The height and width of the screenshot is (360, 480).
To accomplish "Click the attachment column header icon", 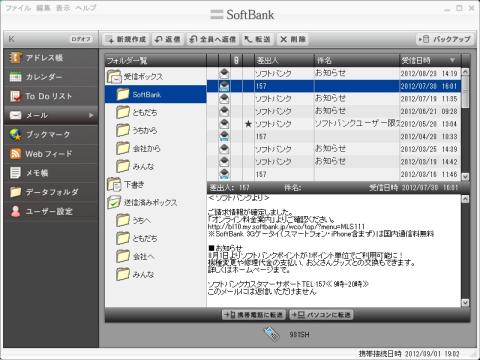I will point(236,60).
